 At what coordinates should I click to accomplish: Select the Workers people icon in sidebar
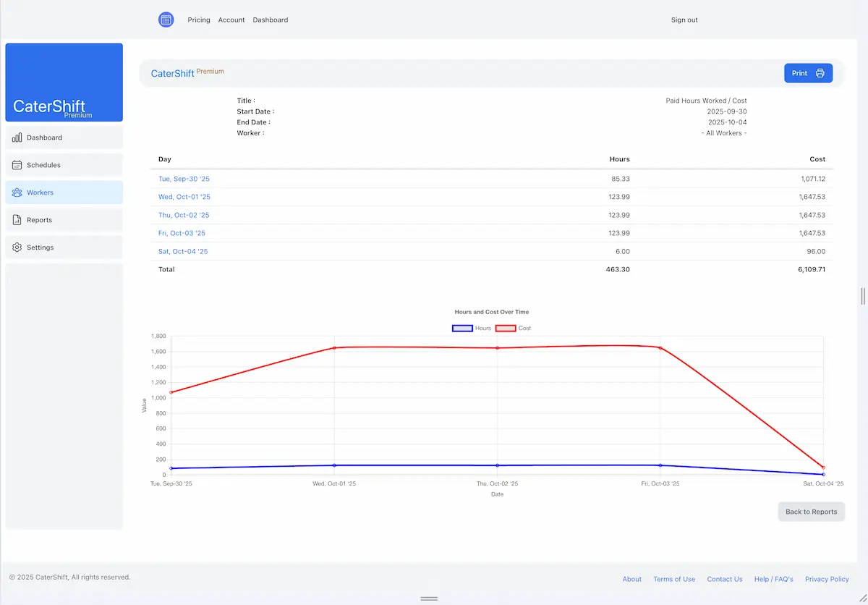16,192
